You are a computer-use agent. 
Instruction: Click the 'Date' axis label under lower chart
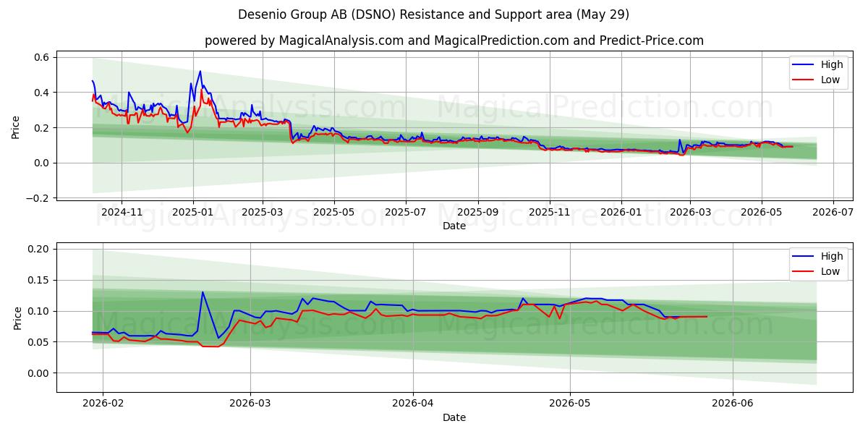pos(454,417)
